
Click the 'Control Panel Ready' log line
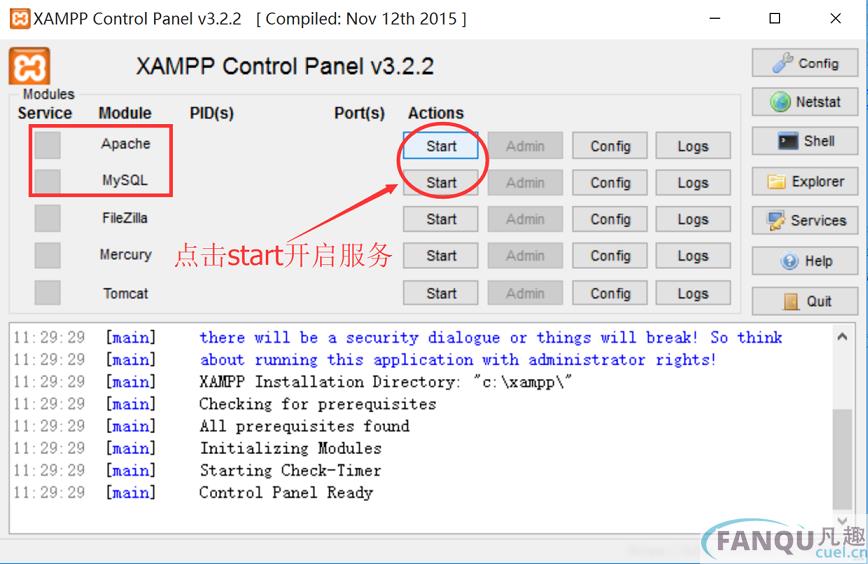(x=286, y=493)
